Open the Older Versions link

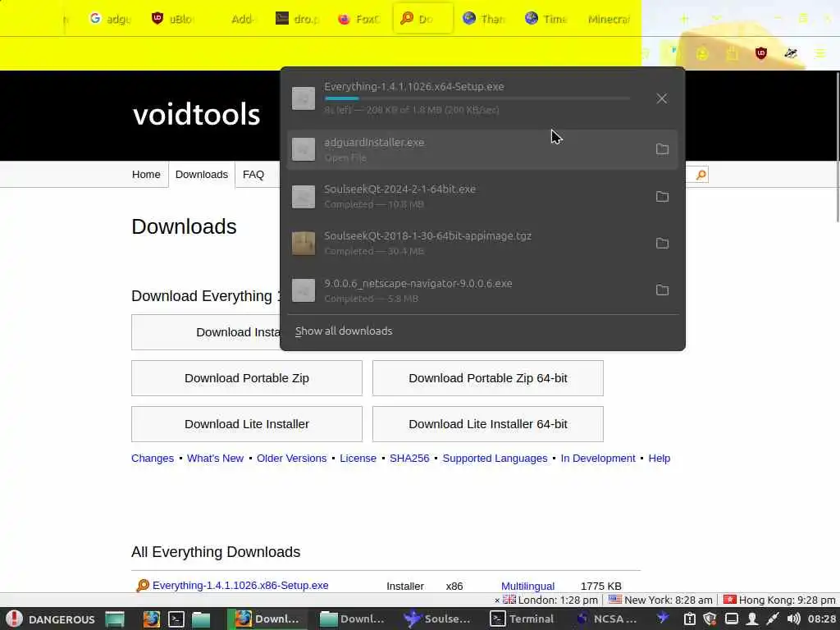(291, 459)
